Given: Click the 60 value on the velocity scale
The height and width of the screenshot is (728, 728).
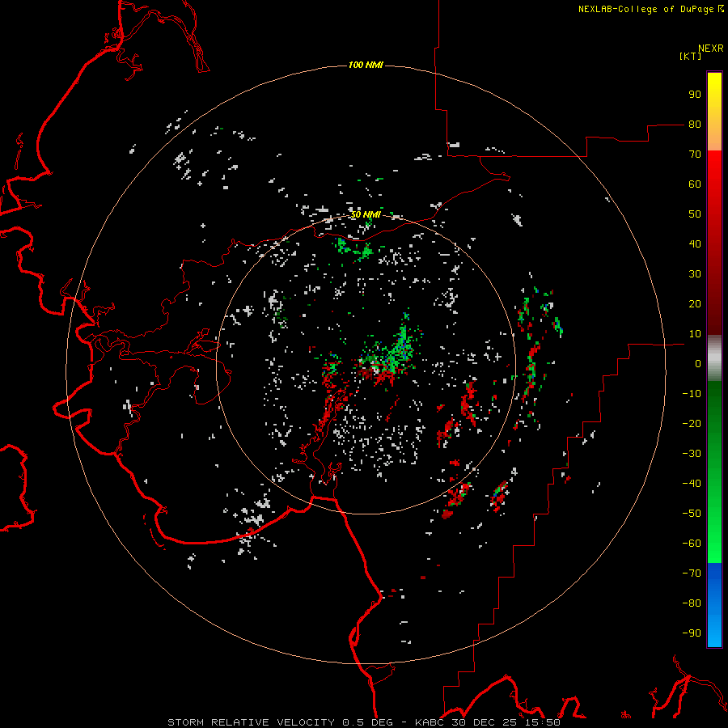Looking at the screenshot, I should pos(695,184).
